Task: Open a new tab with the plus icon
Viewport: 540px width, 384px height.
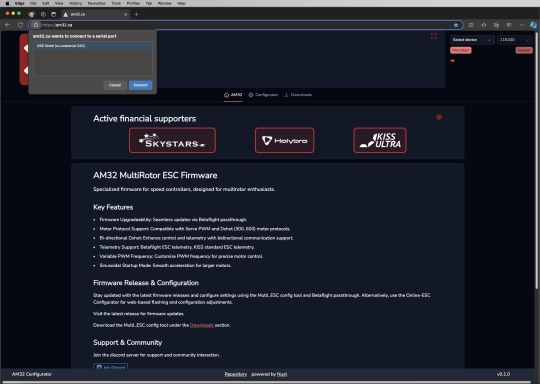Action: (x=136, y=14)
